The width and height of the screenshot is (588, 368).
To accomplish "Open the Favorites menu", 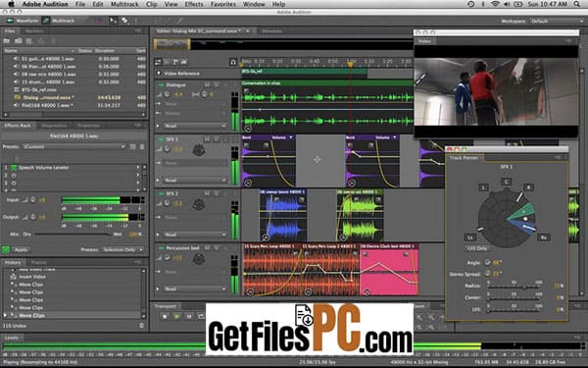I will point(223,4).
